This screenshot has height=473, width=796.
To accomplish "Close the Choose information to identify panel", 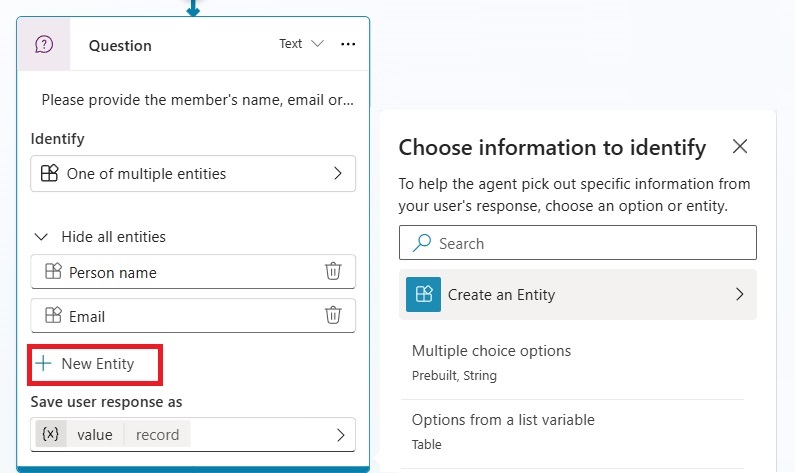I will pos(740,146).
